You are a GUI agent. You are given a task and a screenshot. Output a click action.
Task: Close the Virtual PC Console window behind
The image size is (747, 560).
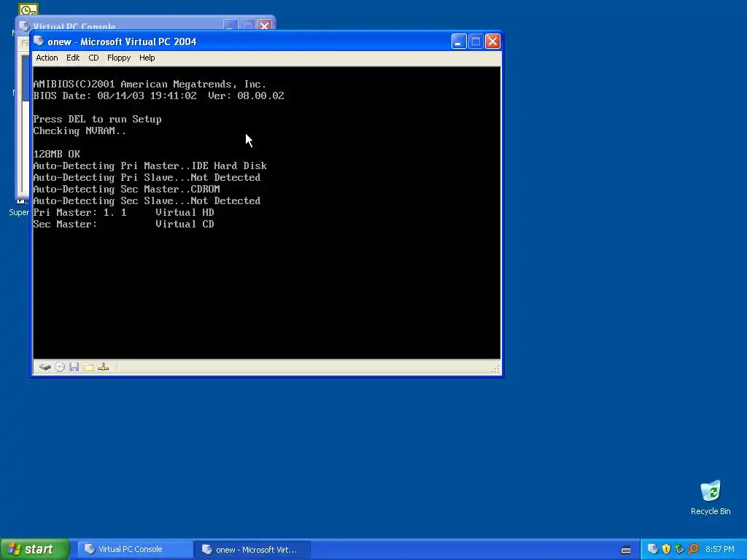pyautogui.click(x=264, y=25)
